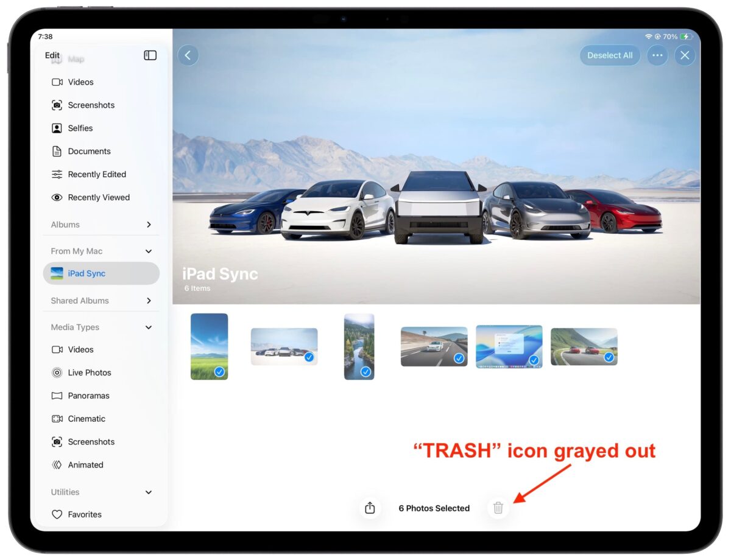Tap the Animated layers icon
731x560 pixels.
click(x=57, y=466)
